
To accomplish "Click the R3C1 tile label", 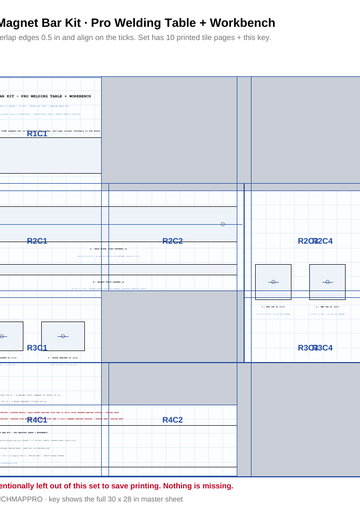I will (37, 348).
